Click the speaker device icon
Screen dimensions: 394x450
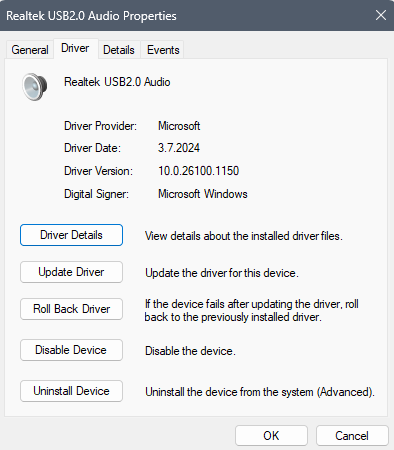coord(35,87)
